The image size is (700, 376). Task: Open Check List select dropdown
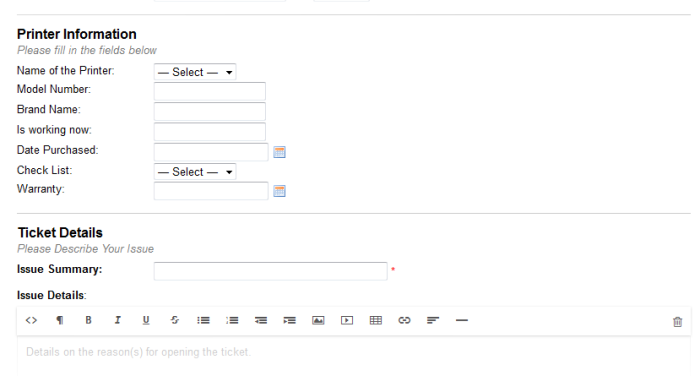coord(195,172)
